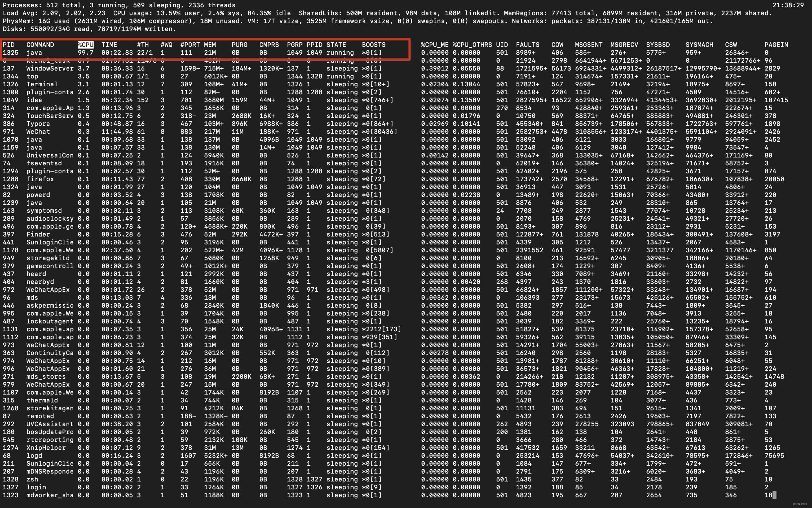Select the heard process name
This screenshot has height=508, width=812.
click(x=36, y=274)
